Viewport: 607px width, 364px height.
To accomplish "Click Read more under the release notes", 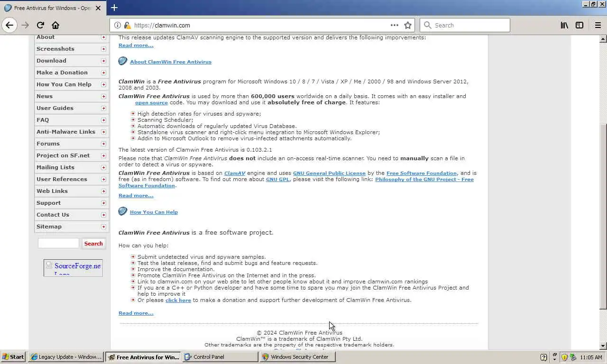I will coord(136,45).
